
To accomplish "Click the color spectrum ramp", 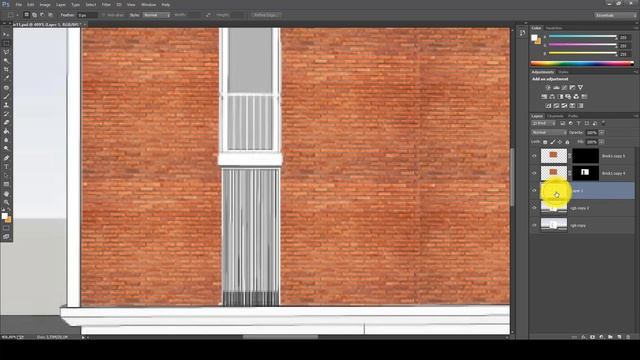I will 582,63.
